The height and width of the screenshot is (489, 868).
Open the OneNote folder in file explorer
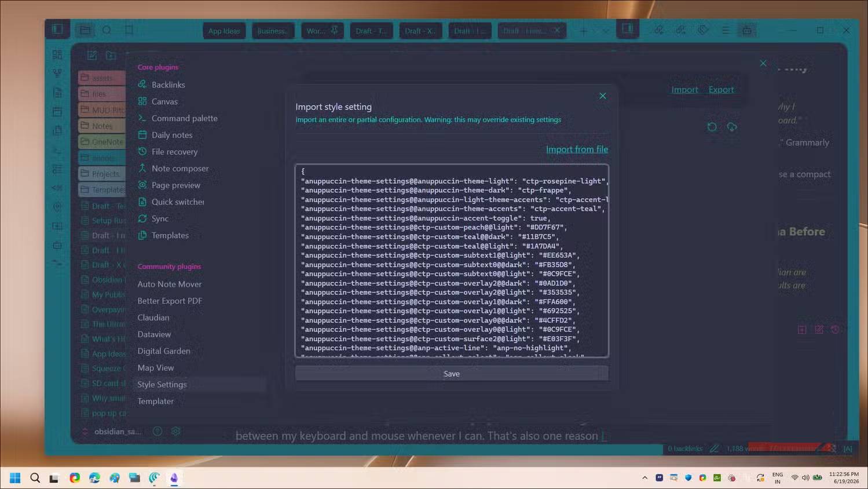click(102, 142)
